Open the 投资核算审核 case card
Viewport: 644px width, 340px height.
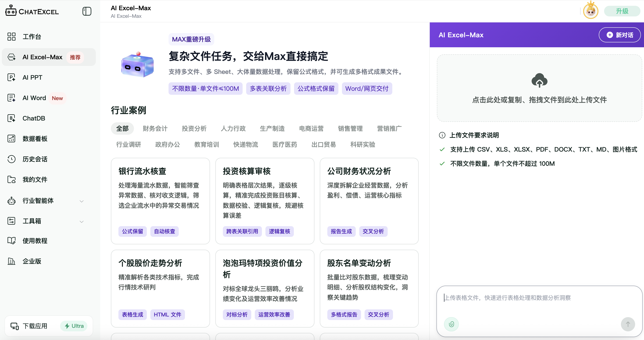[x=265, y=201]
